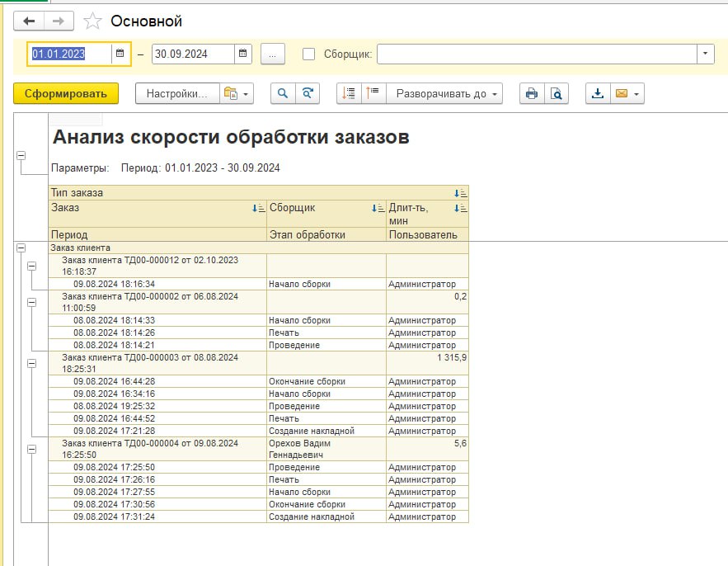Viewport: 728px width, 566px height.
Task: Open the Разворачивать до dropdown
Action: 444,93
